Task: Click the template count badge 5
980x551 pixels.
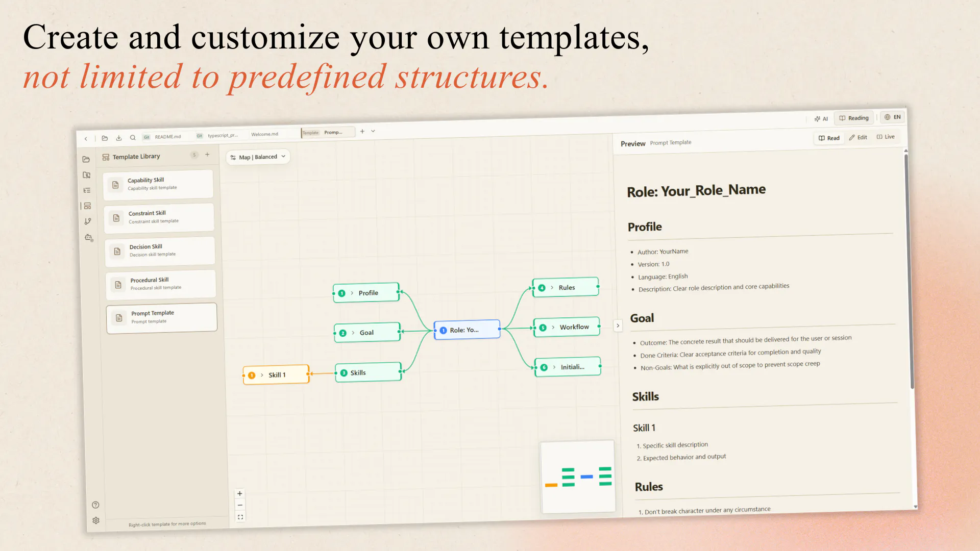Action: coord(194,155)
